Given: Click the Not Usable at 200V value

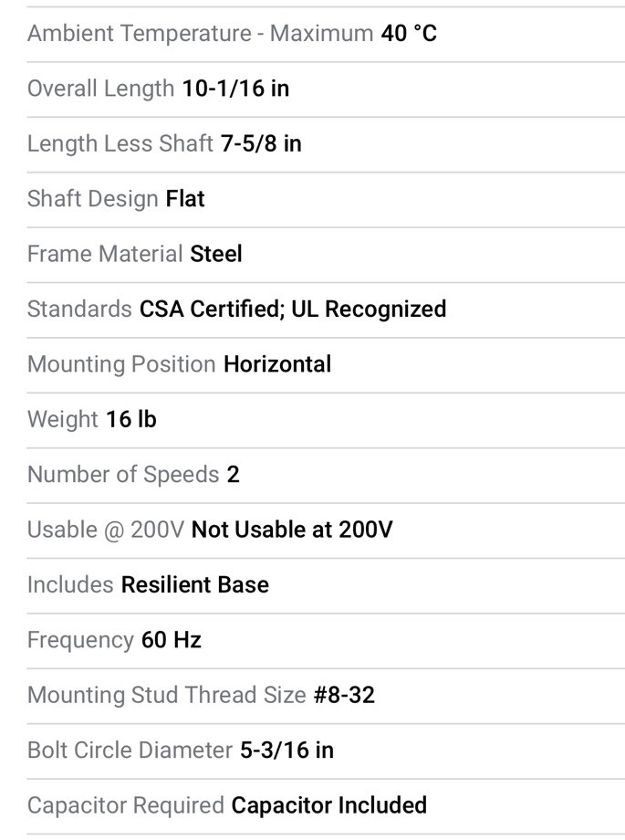Looking at the screenshot, I should click(292, 530).
